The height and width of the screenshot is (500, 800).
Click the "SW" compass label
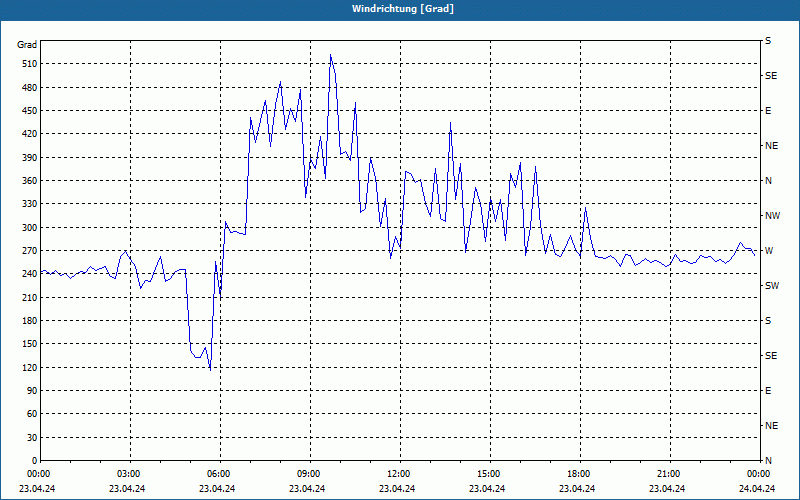pos(772,286)
